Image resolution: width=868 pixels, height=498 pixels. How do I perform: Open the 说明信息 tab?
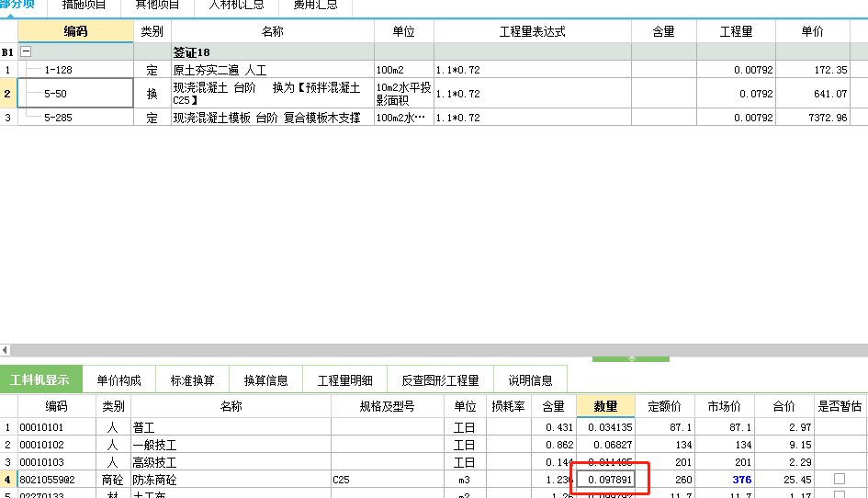(530, 380)
